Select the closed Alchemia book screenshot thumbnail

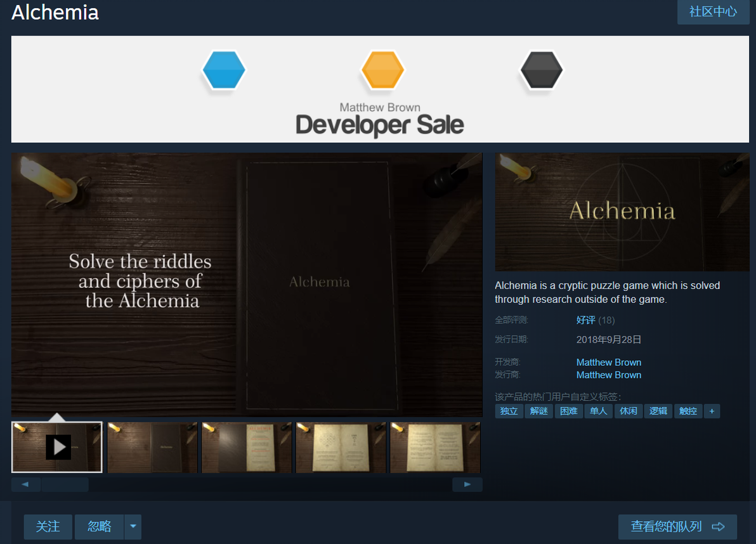coord(152,447)
